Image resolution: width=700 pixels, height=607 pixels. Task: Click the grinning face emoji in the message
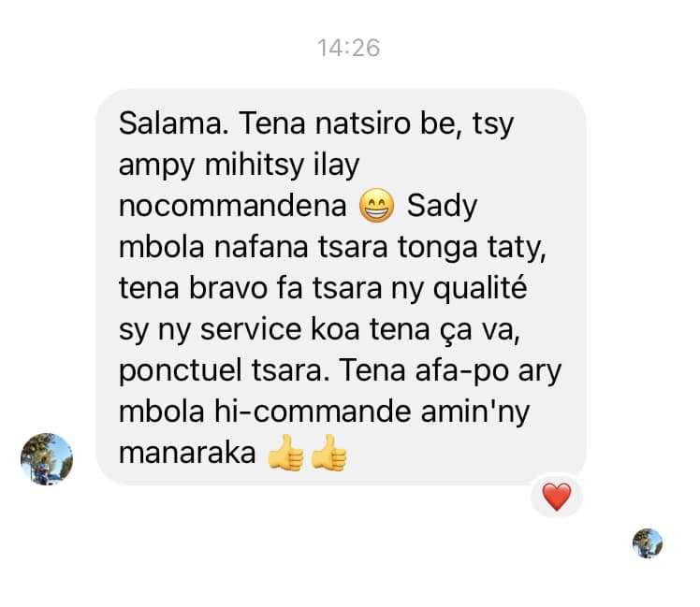tap(377, 206)
